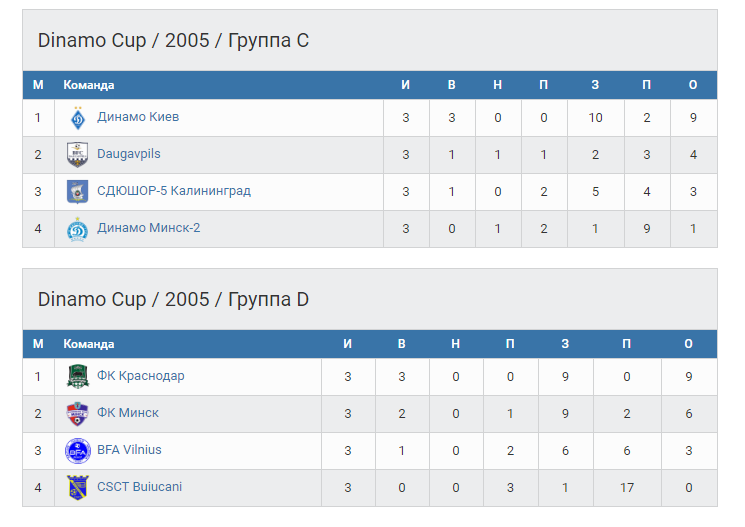Click the Daugavpils club crest icon
The width and height of the screenshot is (745, 527).
pyautogui.click(x=77, y=155)
